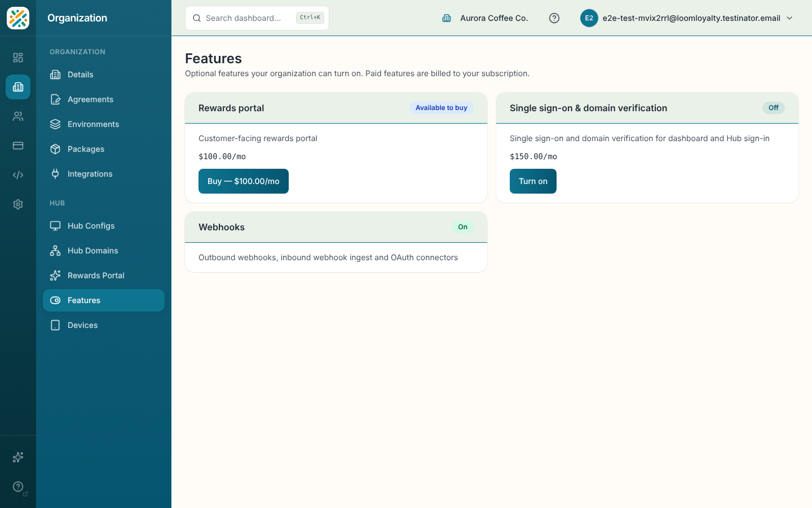Open Rewards Portal in sidebar
Screen dimensions: 812x508
104,275
